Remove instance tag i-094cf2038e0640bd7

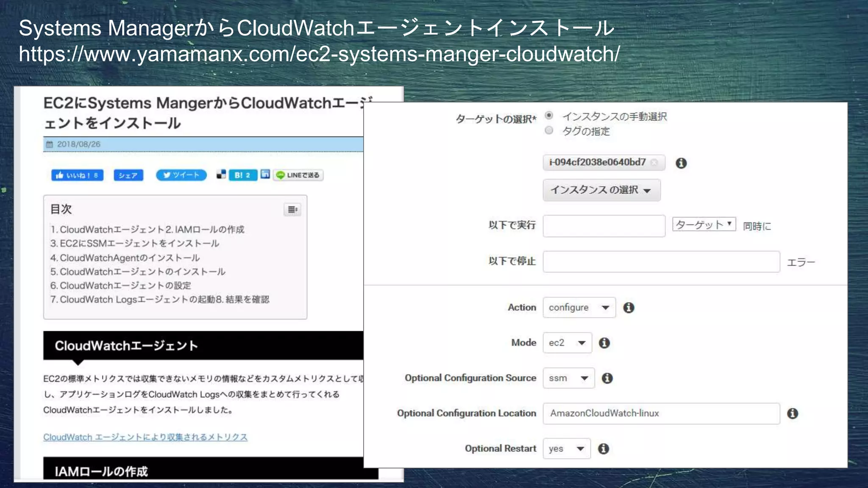pos(654,162)
